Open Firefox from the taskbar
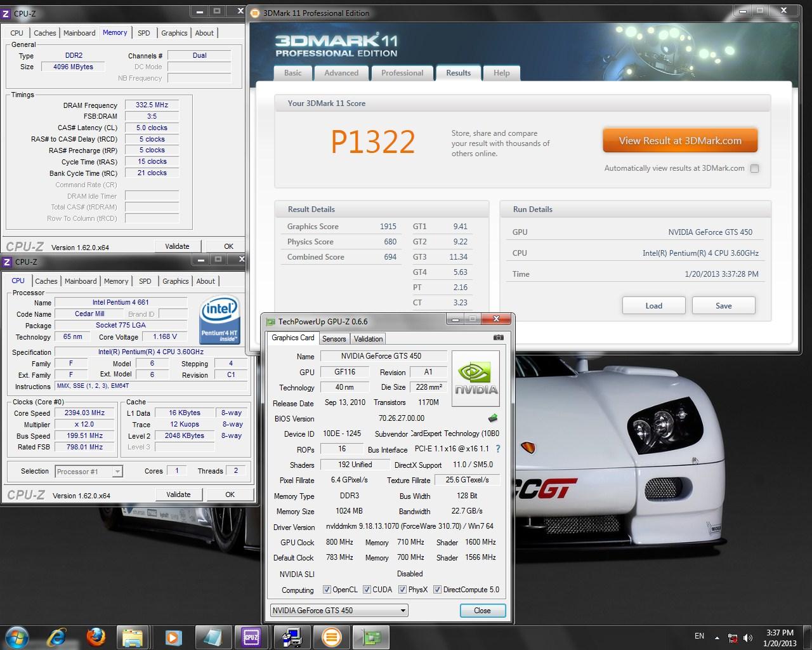Screen dimensions: 812x650 point(96,637)
